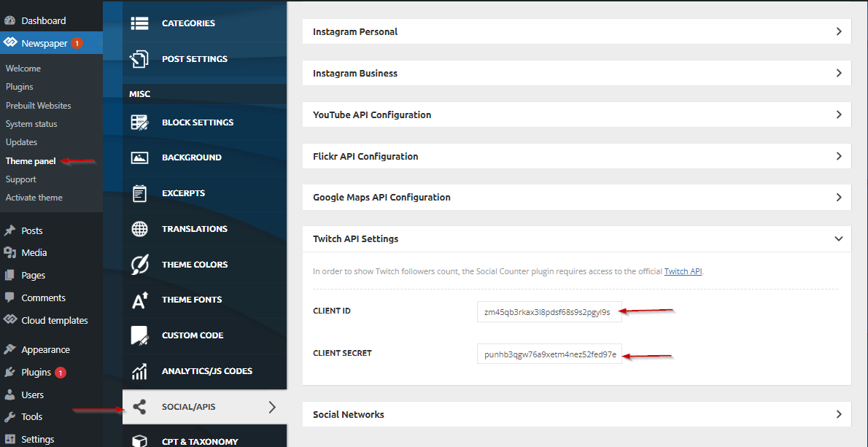This screenshot has width=868, height=447.
Task: Open Prebuilt Websites submenu item
Action: coord(38,105)
